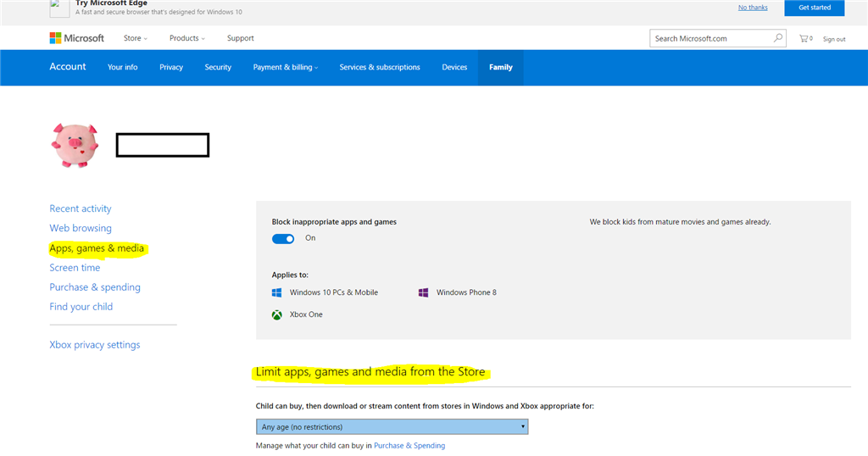Expand the Store menu in header
868x456 pixels.
point(135,38)
